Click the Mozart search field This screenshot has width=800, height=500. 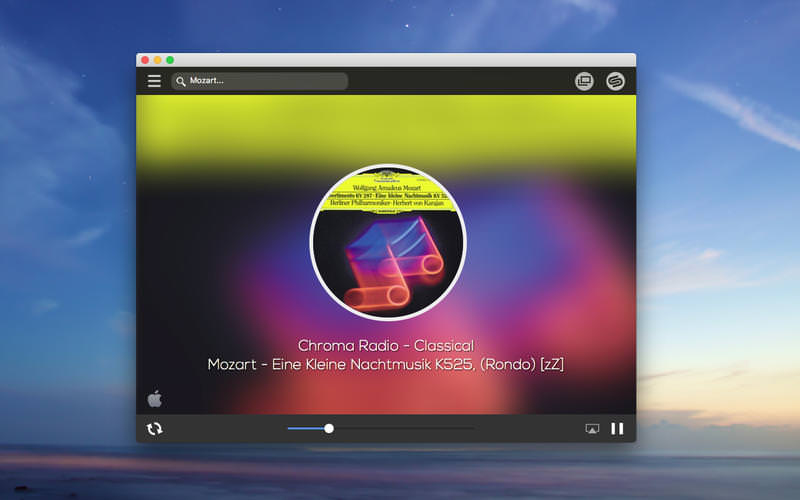[x=260, y=81]
